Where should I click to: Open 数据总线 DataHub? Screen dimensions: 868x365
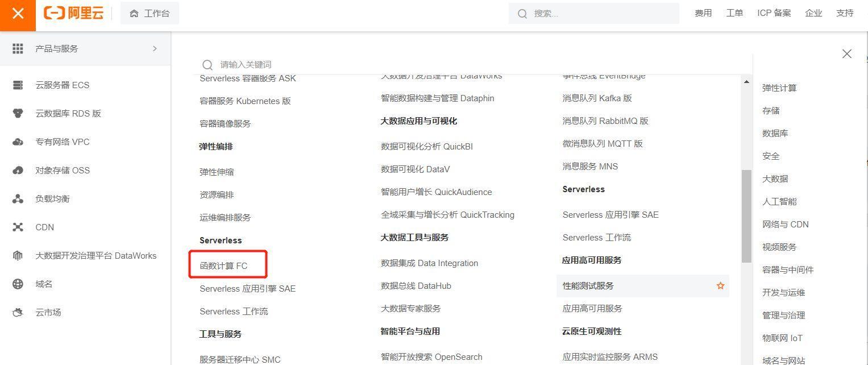click(x=416, y=286)
